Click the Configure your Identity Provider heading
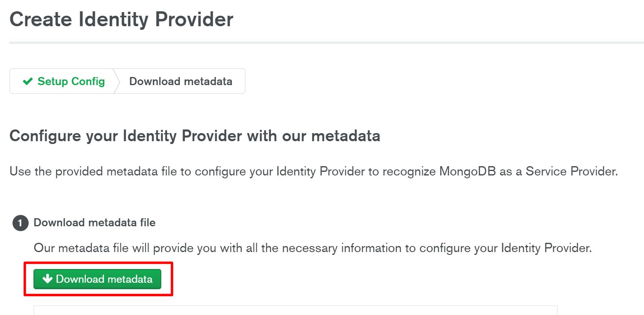The height and width of the screenshot is (315, 644). coord(195,136)
